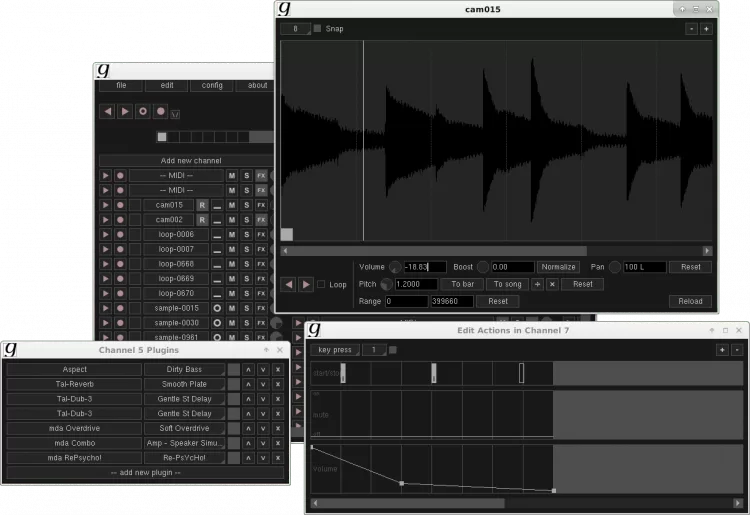Remove the Aspect plugin with its X button
The width and height of the screenshot is (750, 515).
277,369
